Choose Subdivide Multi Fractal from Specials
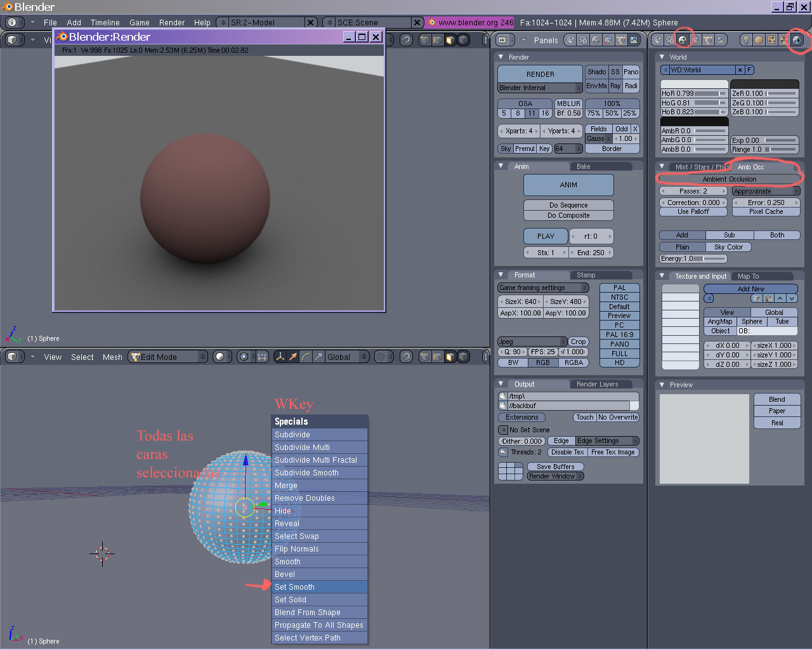The height and width of the screenshot is (650, 812). pos(320,460)
